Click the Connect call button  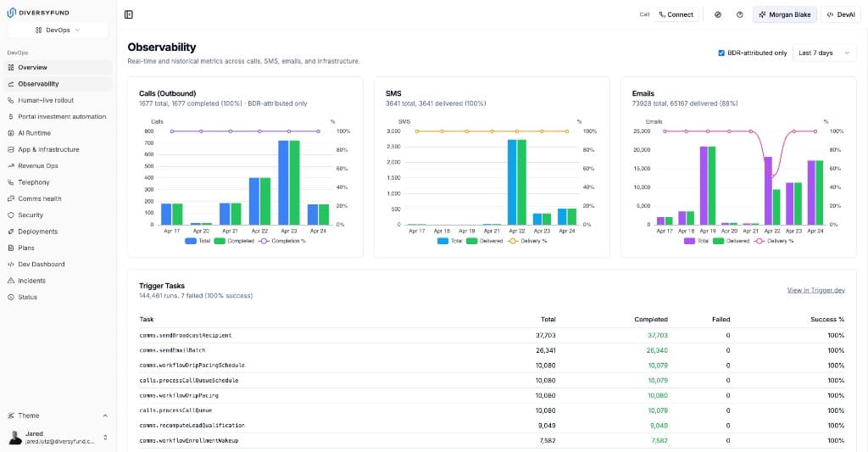click(676, 14)
